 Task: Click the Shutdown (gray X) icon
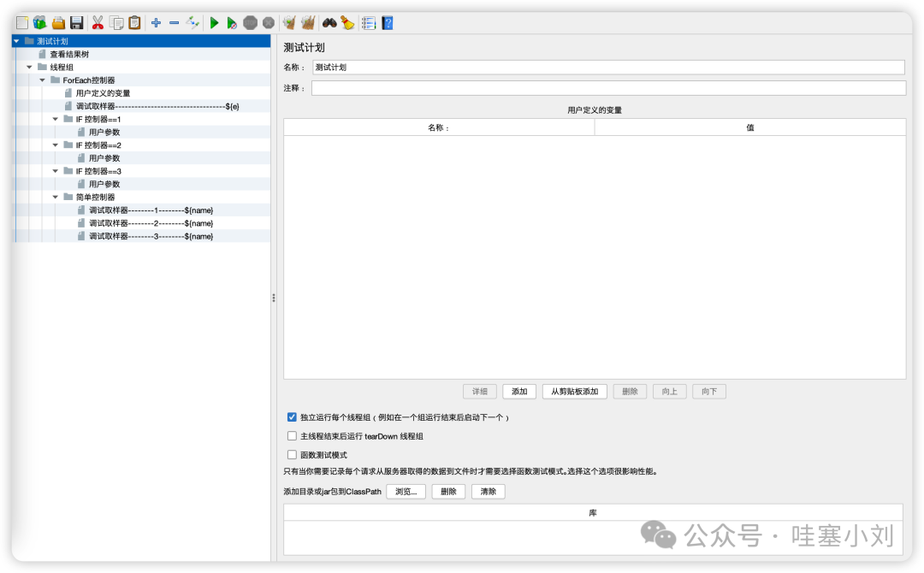point(269,23)
